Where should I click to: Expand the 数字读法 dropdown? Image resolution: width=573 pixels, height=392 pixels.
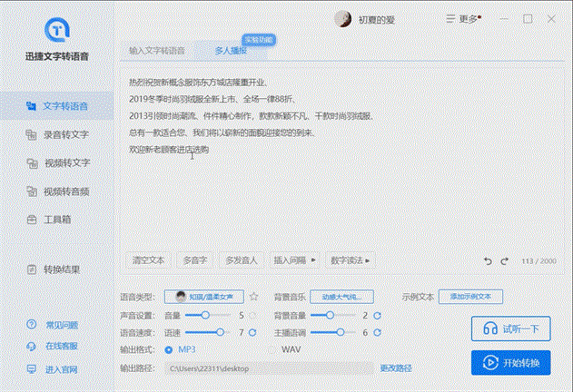(x=351, y=260)
